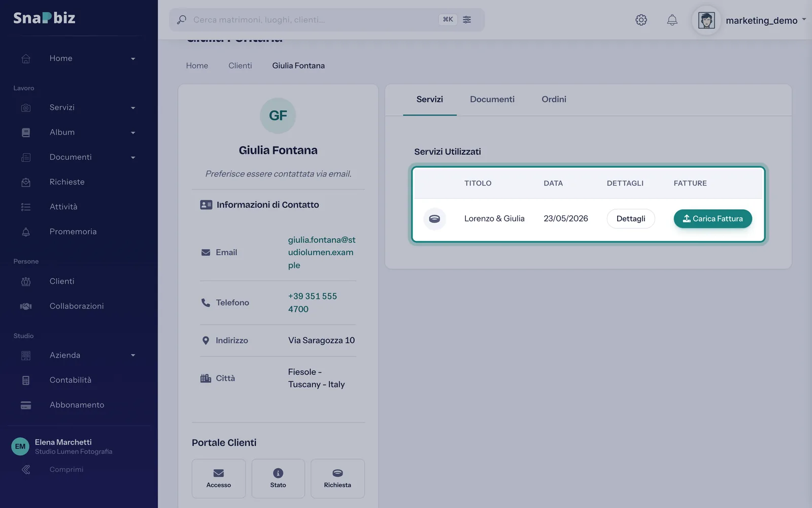The image size is (812, 508).
Task: Click the Stato portal button
Action: click(x=278, y=479)
